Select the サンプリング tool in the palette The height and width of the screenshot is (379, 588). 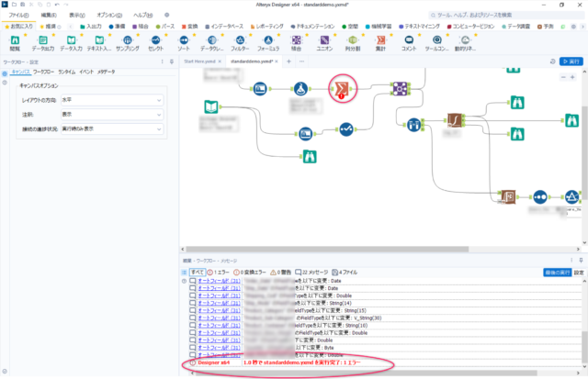pyautogui.click(x=128, y=43)
